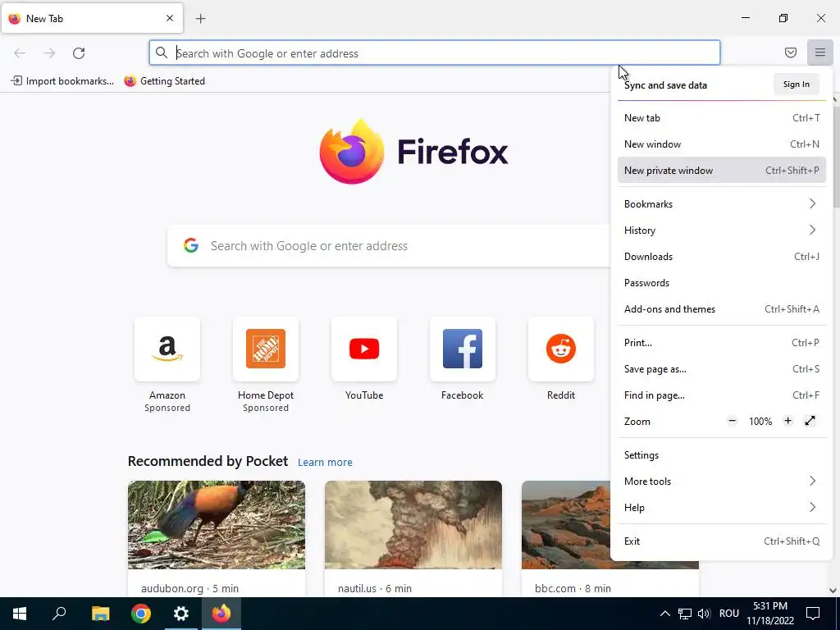Focus the page's Google search box
Image resolution: width=840 pixels, height=630 pixels.
click(389, 246)
